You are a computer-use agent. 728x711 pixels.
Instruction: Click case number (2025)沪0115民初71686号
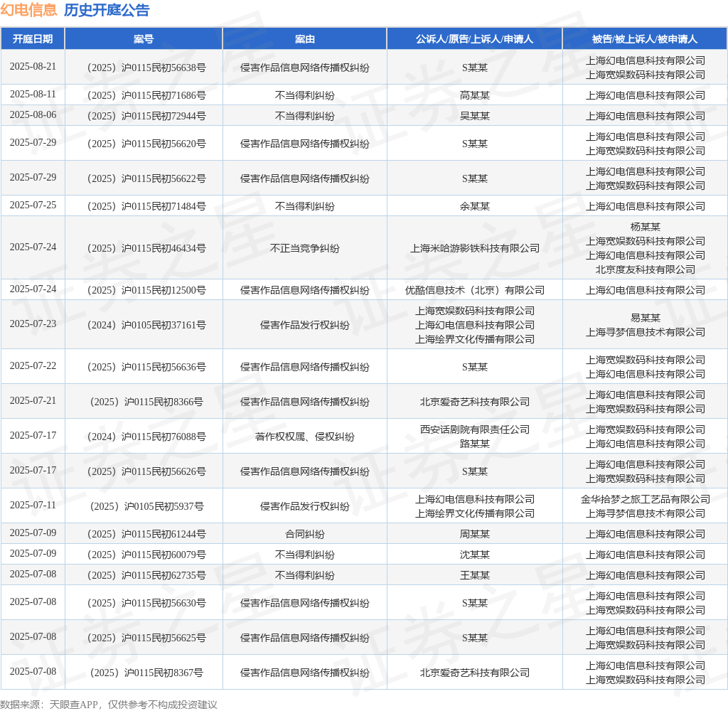pyautogui.click(x=146, y=96)
